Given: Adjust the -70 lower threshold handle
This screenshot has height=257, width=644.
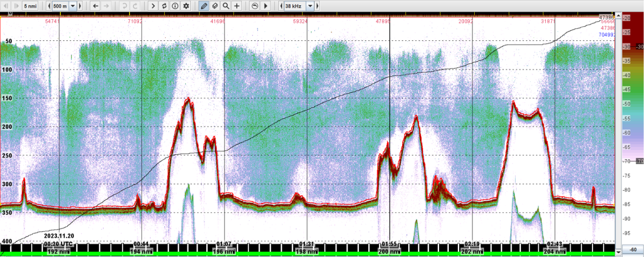Looking at the screenshot, I should coord(639,161).
